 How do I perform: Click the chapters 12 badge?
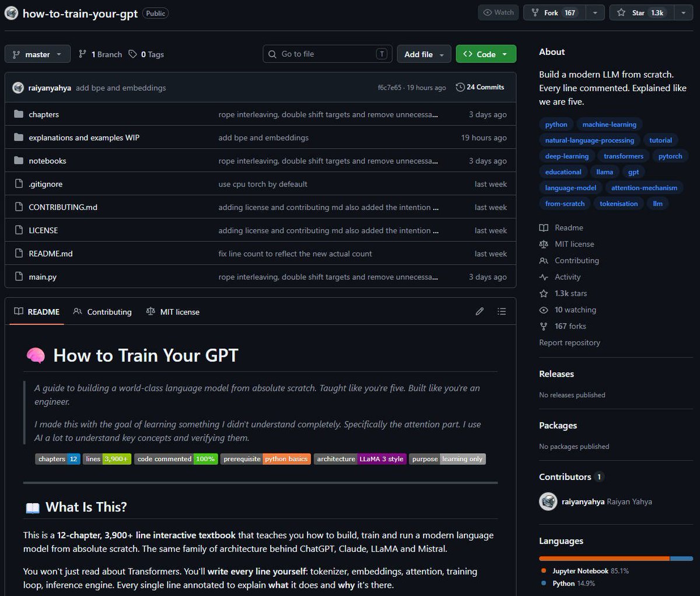[x=58, y=459]
